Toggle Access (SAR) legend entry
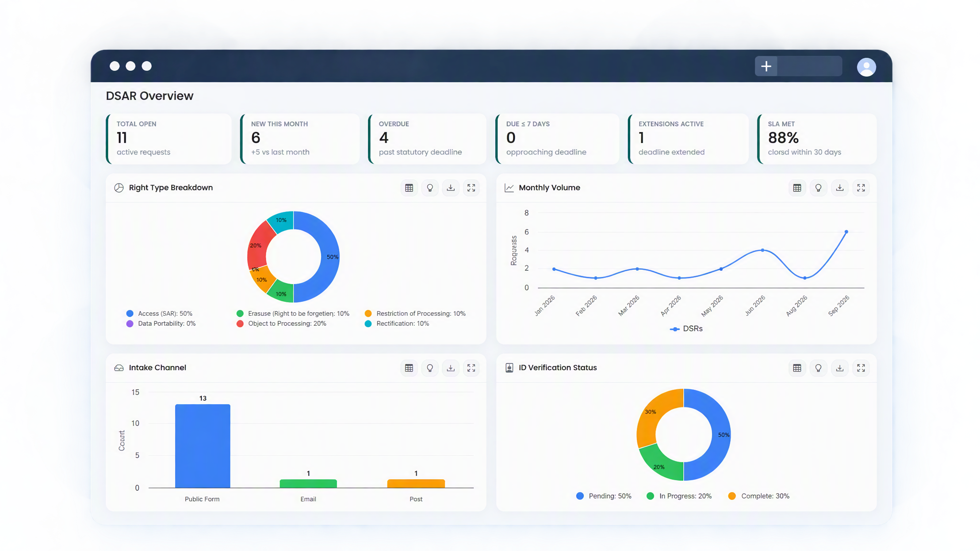The height and width of the screenshot is (551, 980). click(159, 314)
